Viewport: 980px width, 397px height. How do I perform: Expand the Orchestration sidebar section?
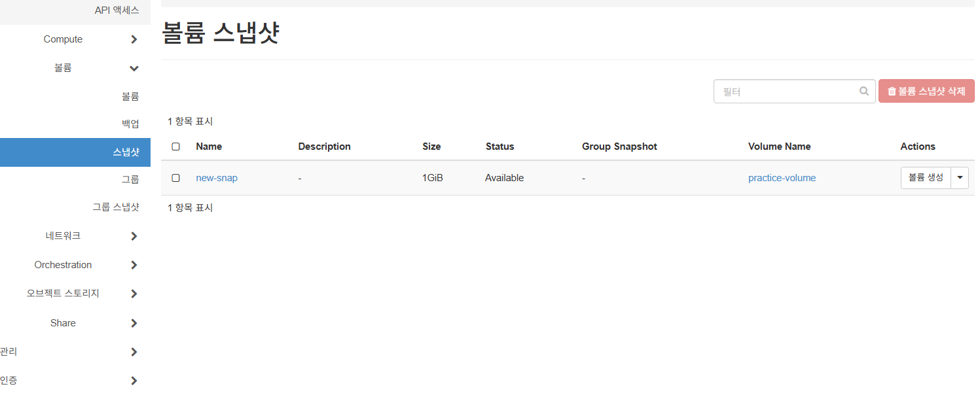134,265
